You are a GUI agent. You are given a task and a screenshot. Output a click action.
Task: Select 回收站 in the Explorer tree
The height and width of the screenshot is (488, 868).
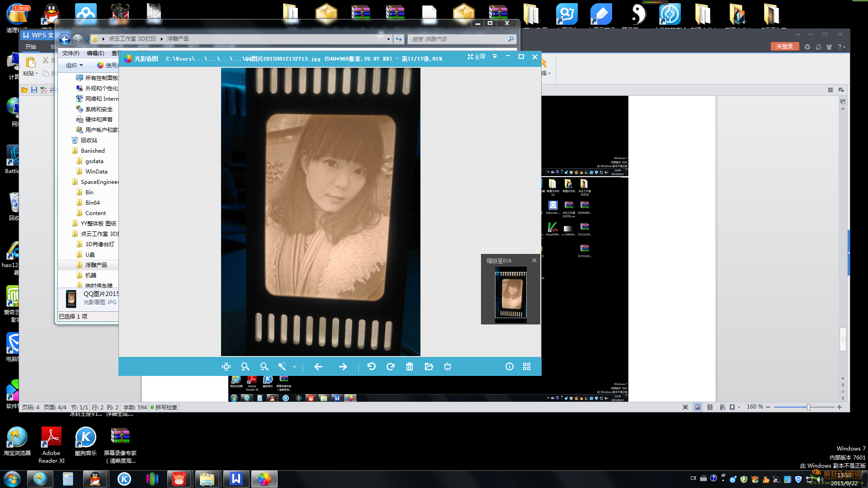(89, 141)
